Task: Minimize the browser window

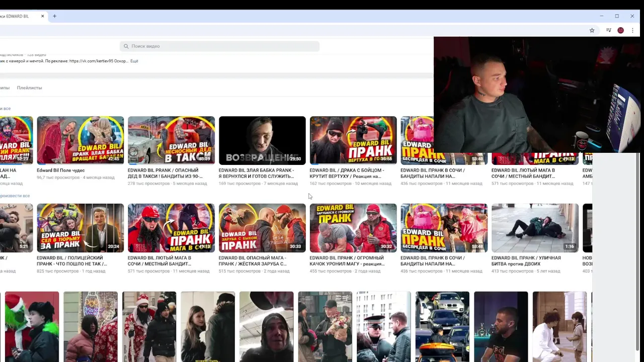Action: [x=601, y=16]
